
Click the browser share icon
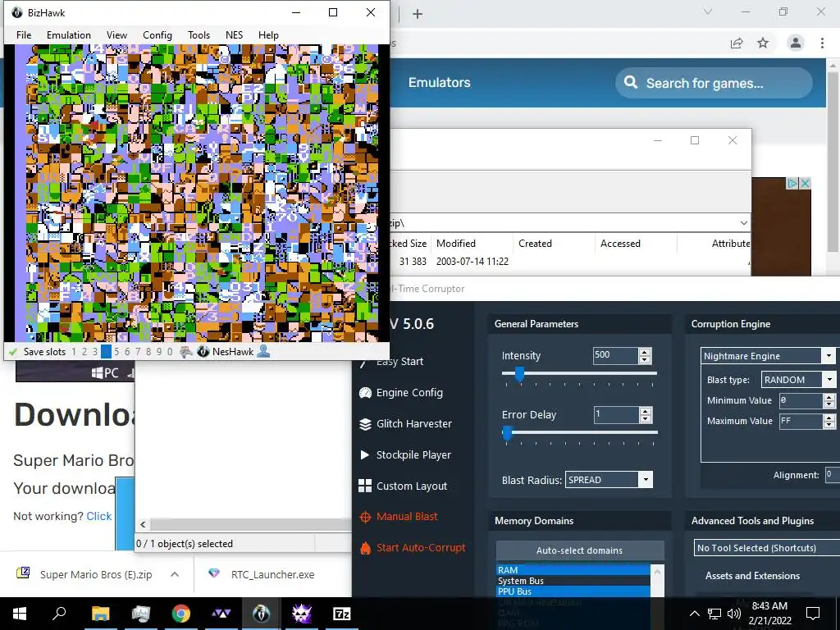click(737, 43)
